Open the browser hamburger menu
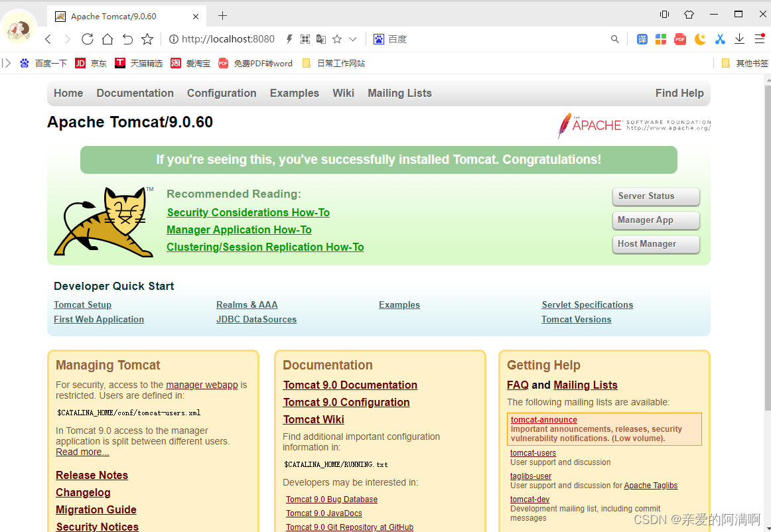The image size is (771, 532). pos(760,39)
